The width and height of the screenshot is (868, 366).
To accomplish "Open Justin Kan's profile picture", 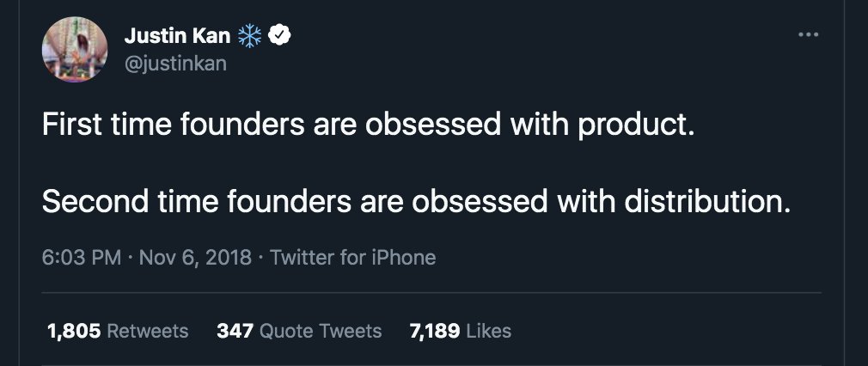I will click(x=75, y=48).
